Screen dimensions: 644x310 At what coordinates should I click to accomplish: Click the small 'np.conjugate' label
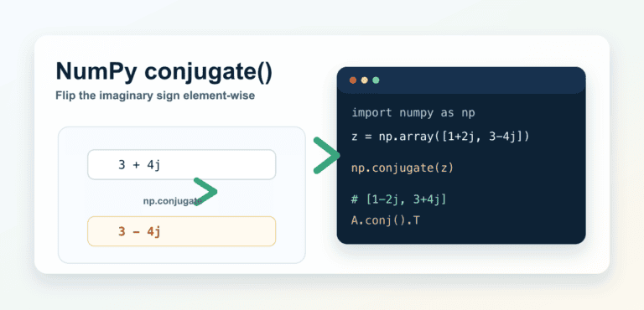click(173, 201)
